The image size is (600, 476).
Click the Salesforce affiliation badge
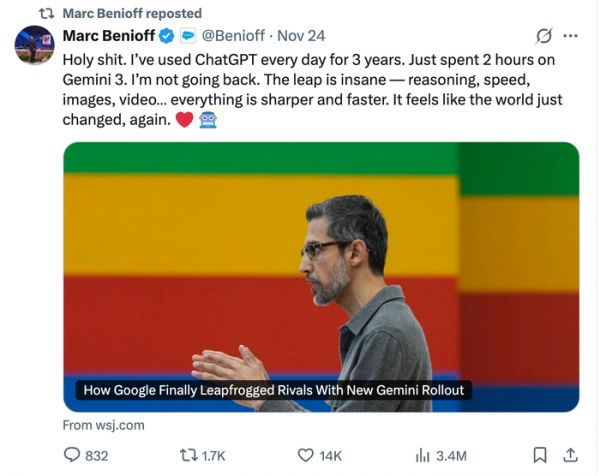click(187, 36)
